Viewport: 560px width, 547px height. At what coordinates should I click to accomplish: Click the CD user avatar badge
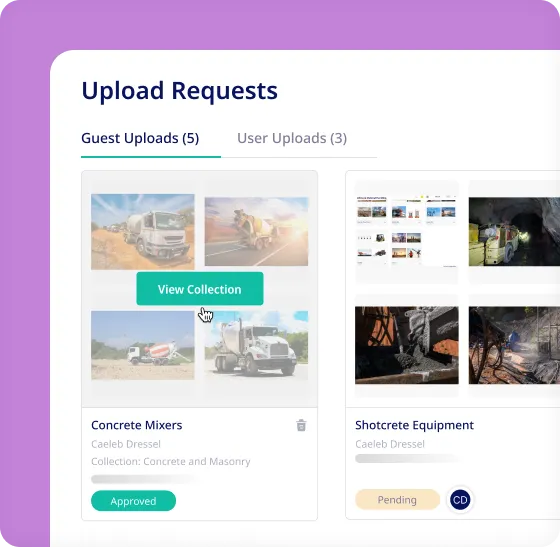[x=460, y=500]
